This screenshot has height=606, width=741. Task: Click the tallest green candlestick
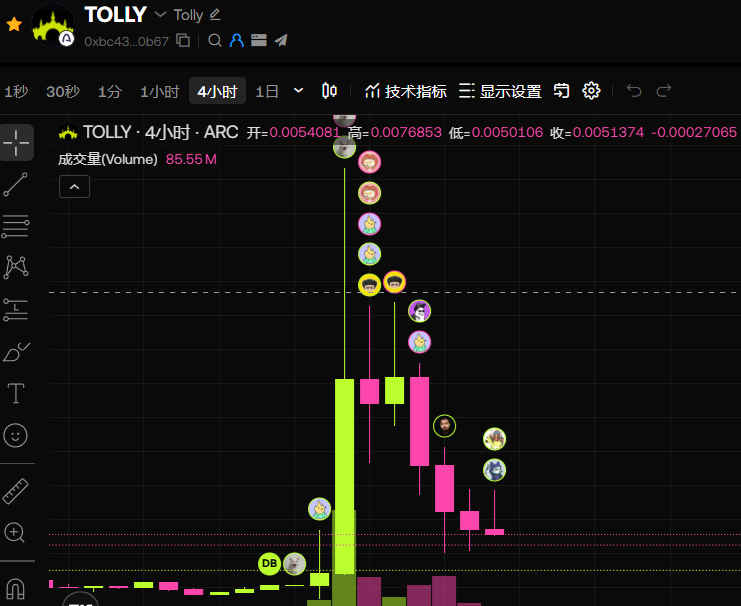click(345, 476)
